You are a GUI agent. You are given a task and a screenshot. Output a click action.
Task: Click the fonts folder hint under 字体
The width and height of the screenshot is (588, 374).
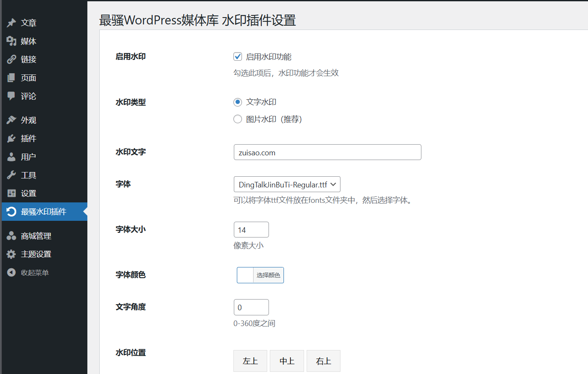click(324, 200)
